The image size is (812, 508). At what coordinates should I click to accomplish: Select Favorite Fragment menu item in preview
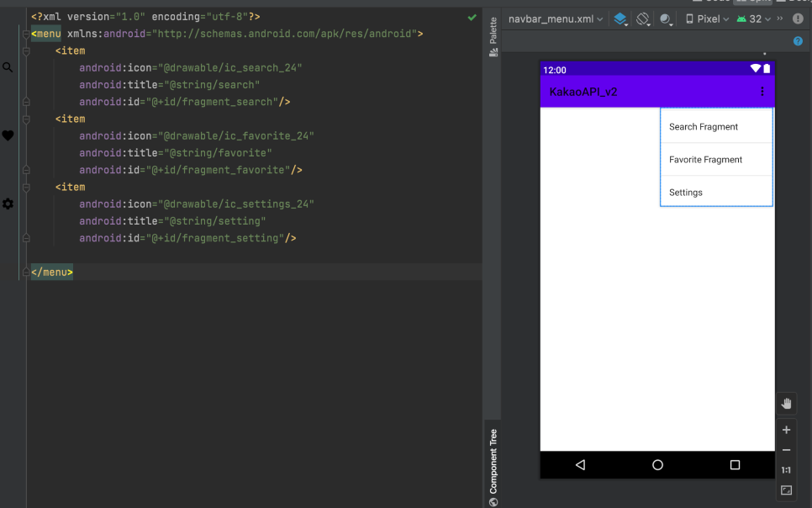pos(716,160)
